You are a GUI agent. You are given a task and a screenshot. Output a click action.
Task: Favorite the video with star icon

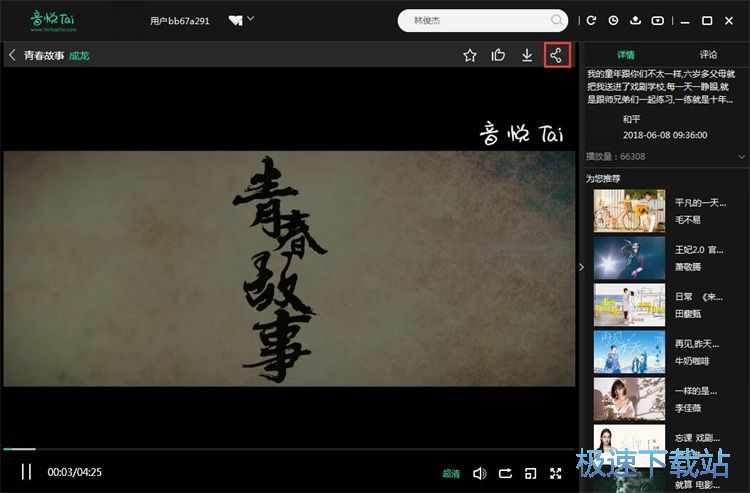pos(470,55)
